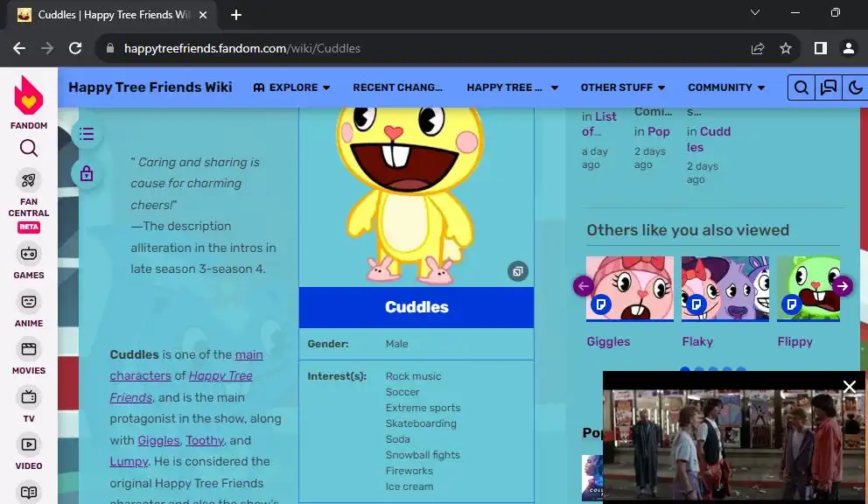Expand the Happy Tree... dropdown
This screenshot has height=504, width=868.
[513, 87]
